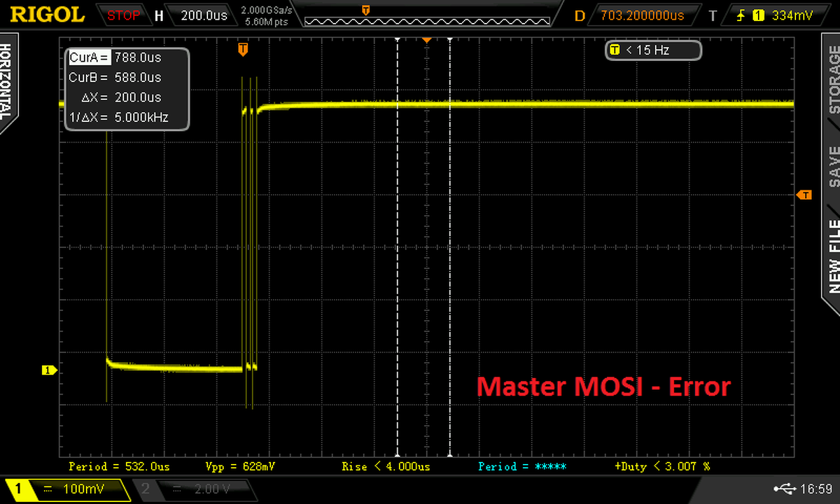Click the channel 1 ground level marker

coord(49,371)
